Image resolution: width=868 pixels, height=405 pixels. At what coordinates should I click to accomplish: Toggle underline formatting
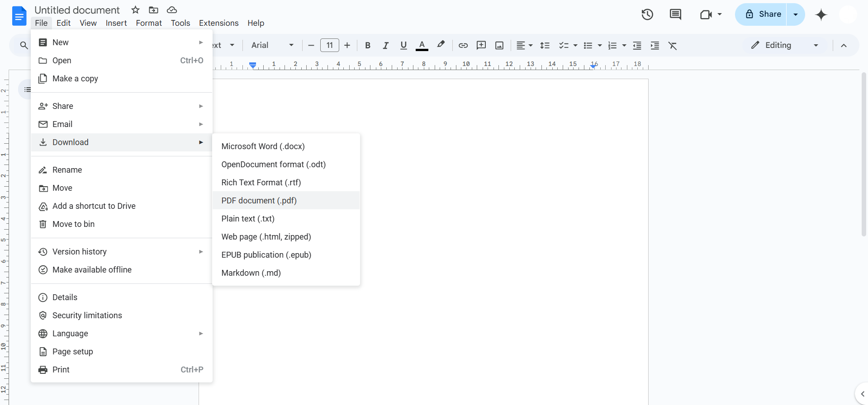click(x=403, y=45)
